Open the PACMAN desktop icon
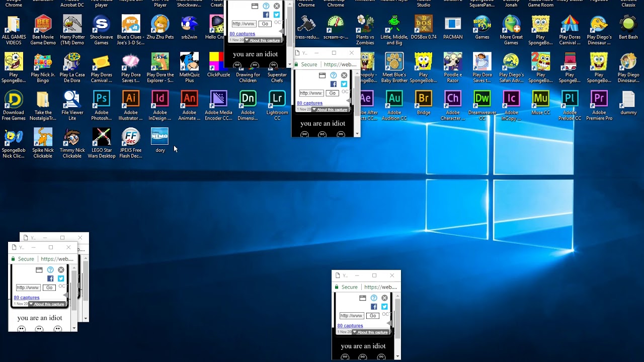Screen dimensions: 644x362 tap(453, 28)
